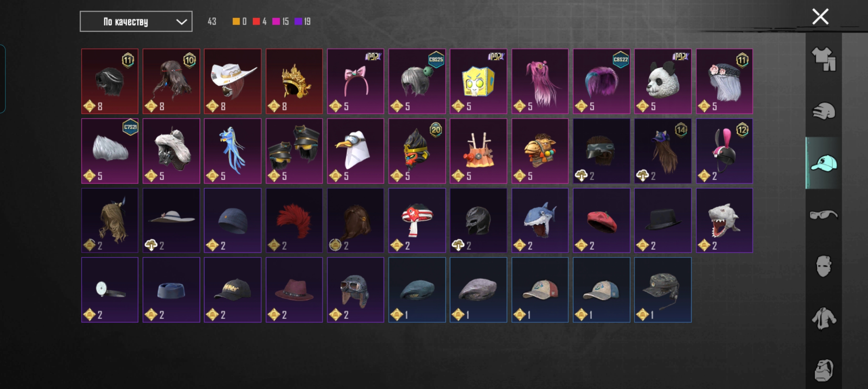Open the glasses category icon
Viewport: 868px width, 389px height.
(x=824, y=215)
